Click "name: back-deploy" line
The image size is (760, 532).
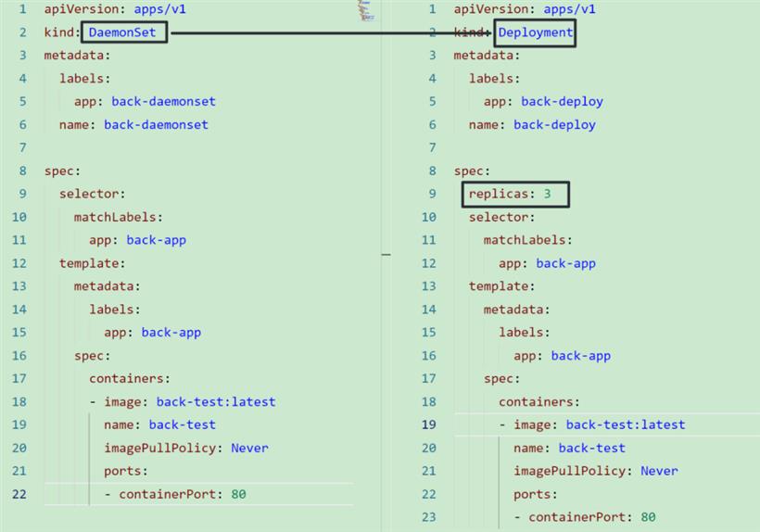coord(532,125)
